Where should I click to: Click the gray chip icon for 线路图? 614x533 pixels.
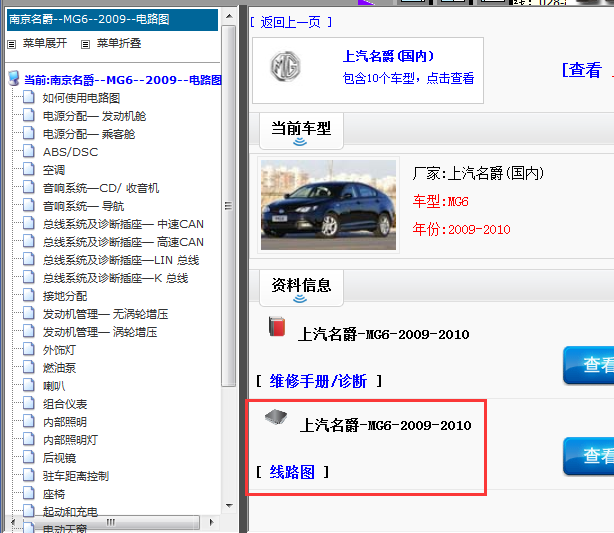point(276,417)
